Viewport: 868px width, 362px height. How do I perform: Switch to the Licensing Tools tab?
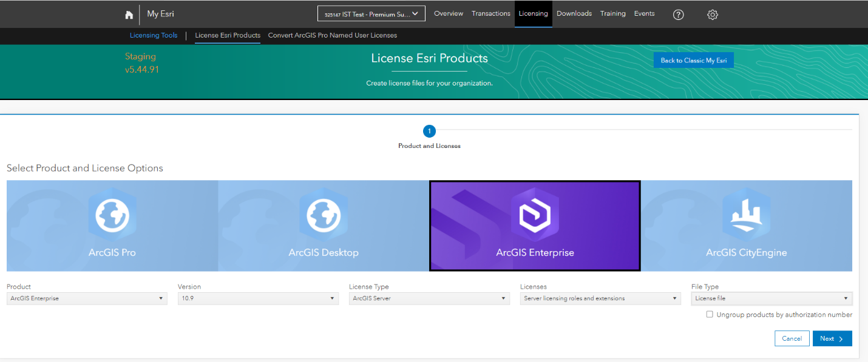click(153, 35)
